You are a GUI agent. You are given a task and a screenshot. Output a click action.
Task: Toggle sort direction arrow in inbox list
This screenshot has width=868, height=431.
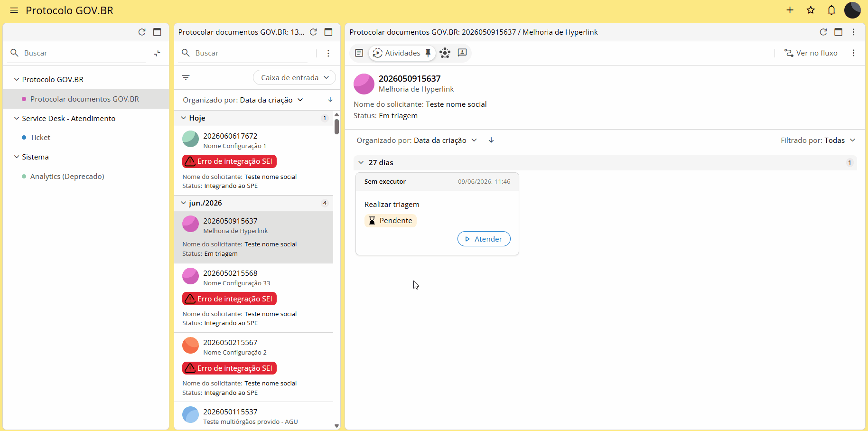coord(330,100)
